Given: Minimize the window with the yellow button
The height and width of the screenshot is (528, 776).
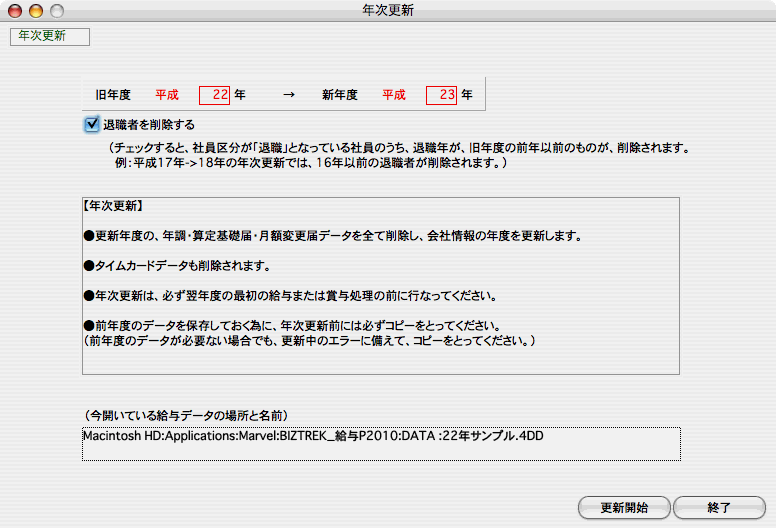Looking at the screenshot, I should (x=35, y=11).
